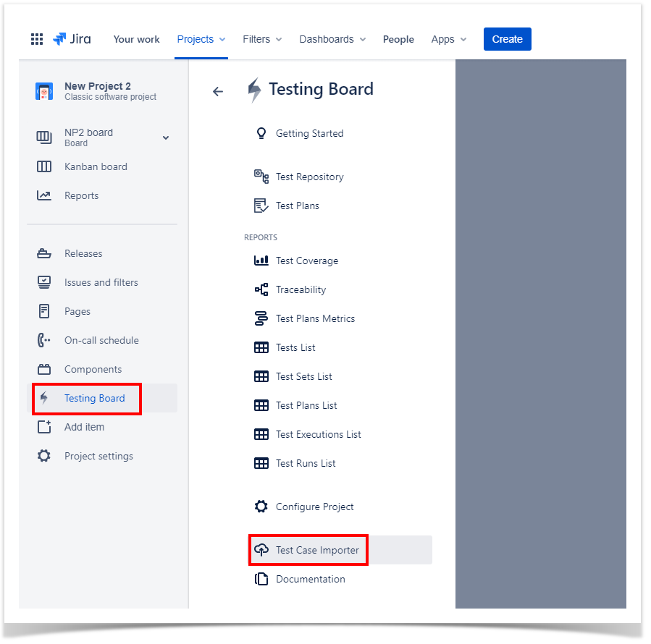Select Project settings in sidebar
The image size is (651, 644).
click(x=98, y=456)
